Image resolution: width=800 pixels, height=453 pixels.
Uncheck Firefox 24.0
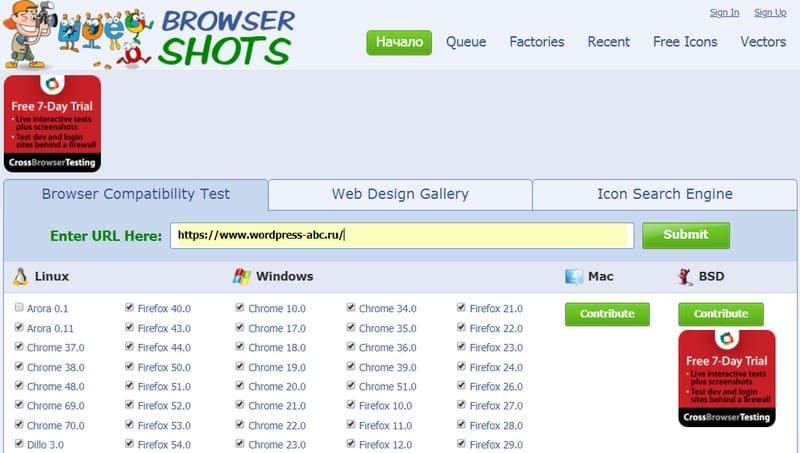461,366
